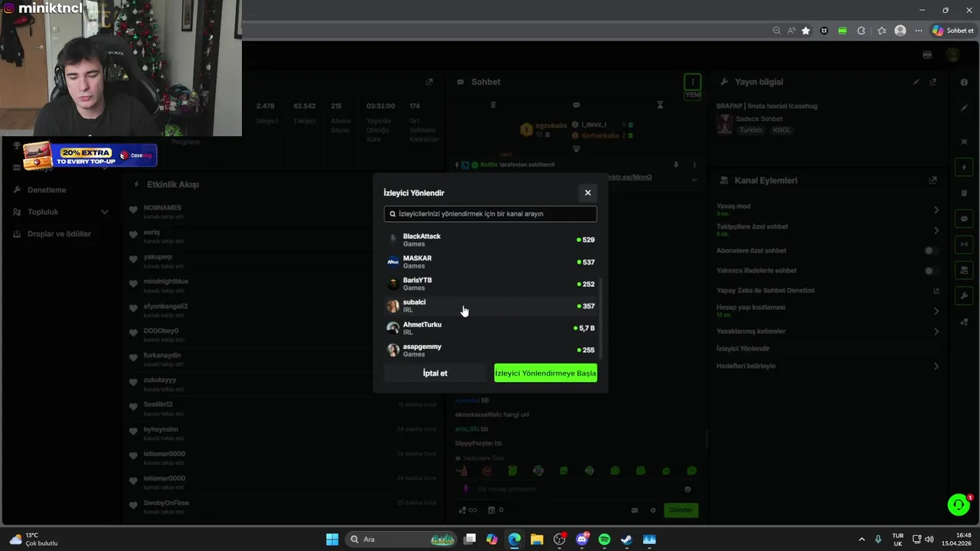Screen dimensions: 980x551
Task: Click İzleyici Yönlendir in Kanal Eylemleri
Action: (743, 348)
